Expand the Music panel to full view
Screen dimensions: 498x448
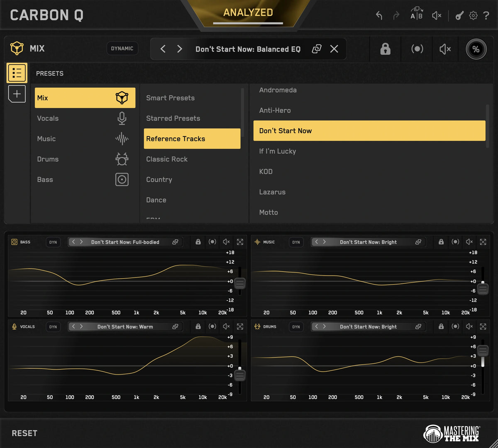(483, 242)
